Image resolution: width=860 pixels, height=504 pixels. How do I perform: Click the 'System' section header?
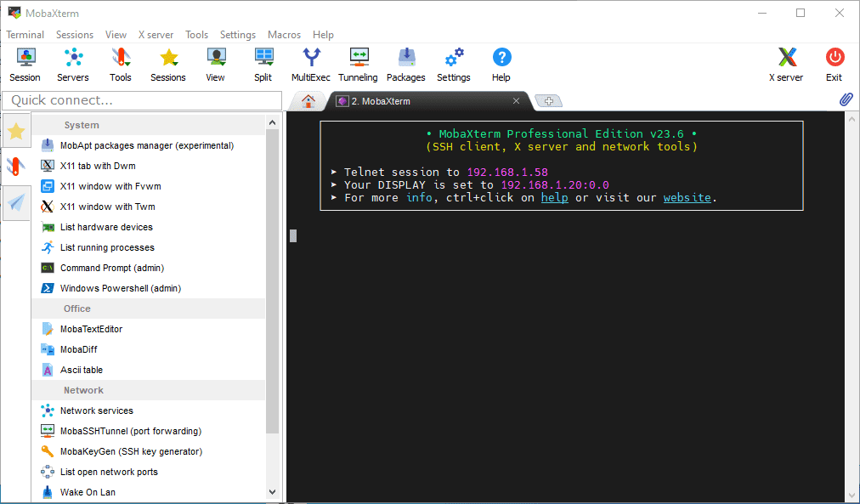(148, 125)
